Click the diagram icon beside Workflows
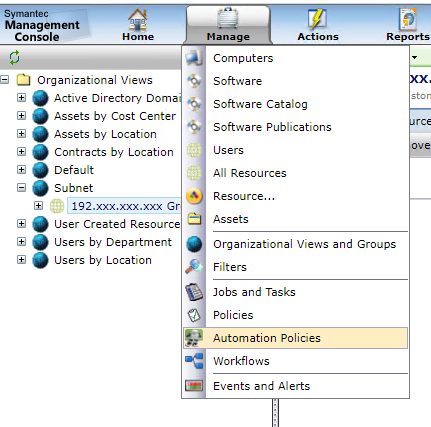431x427 pixels. tap(194, 361)
